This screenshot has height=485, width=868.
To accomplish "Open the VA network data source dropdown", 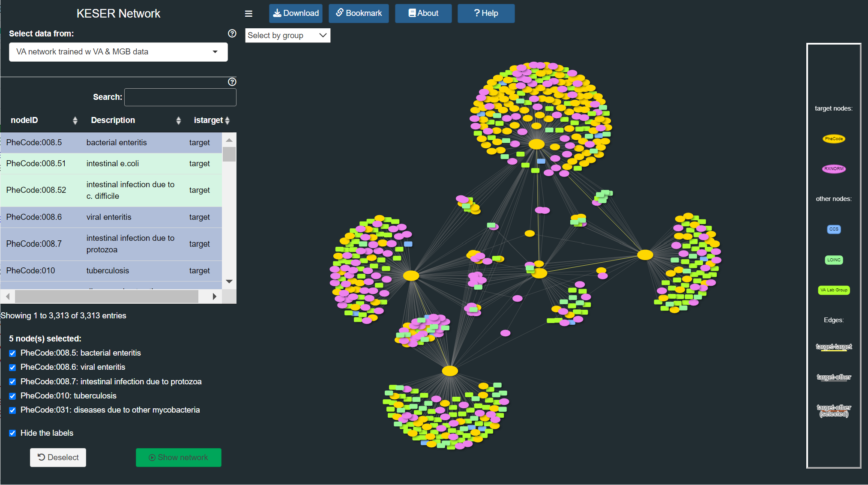I will tap(118, 52).
